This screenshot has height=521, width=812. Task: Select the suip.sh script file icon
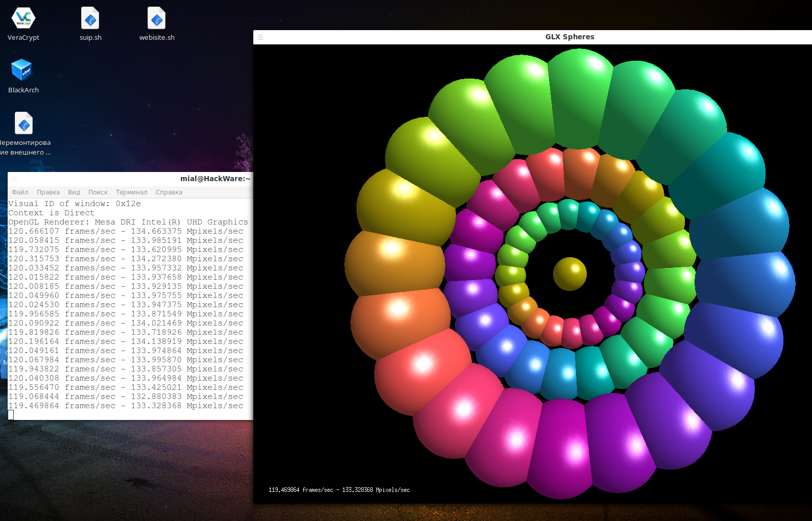90,19
